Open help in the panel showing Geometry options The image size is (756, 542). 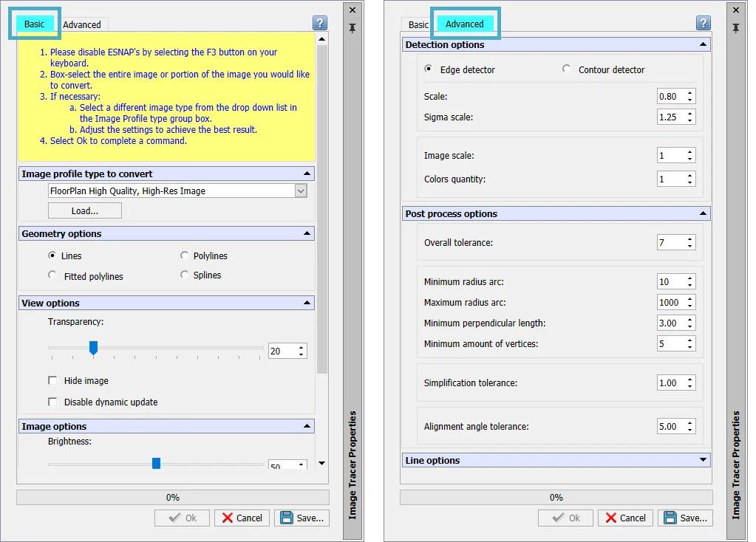[319, 24]
